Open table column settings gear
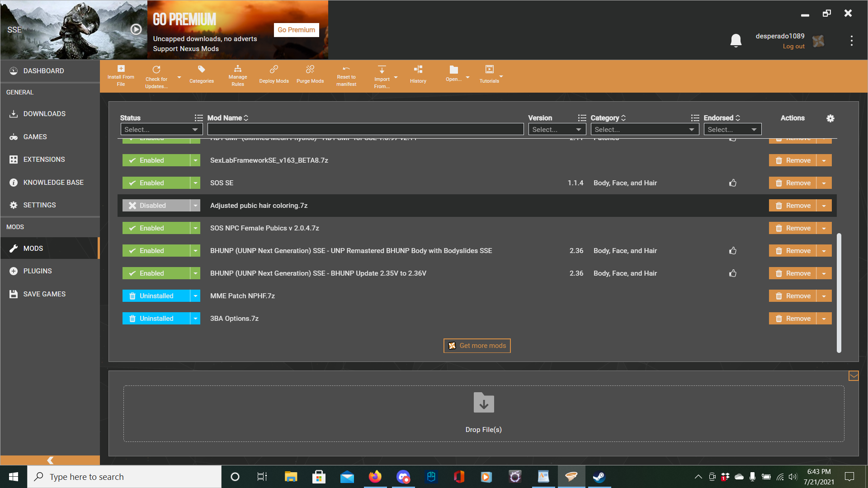This screenshot has width=868, height=488. pos(830,118)
